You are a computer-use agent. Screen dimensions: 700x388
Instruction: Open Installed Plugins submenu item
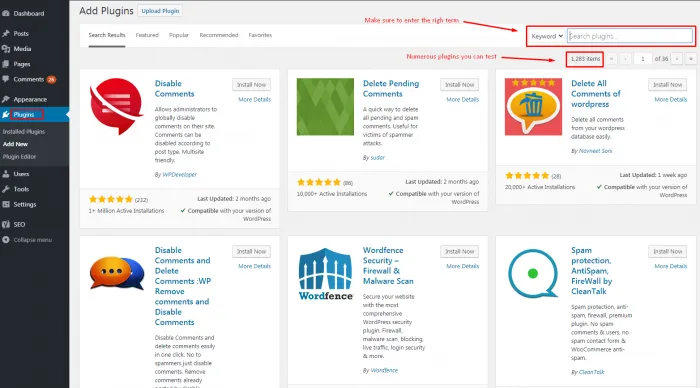24,132
